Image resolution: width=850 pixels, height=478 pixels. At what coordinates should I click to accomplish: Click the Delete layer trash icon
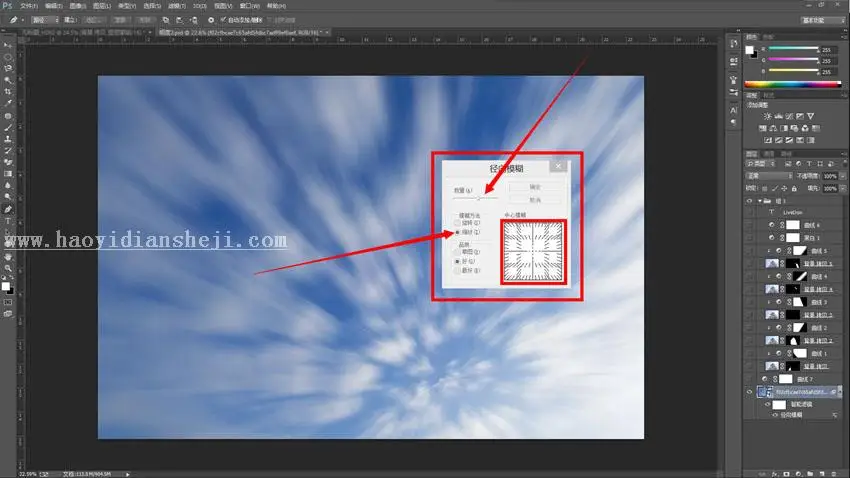click(834, 474)
